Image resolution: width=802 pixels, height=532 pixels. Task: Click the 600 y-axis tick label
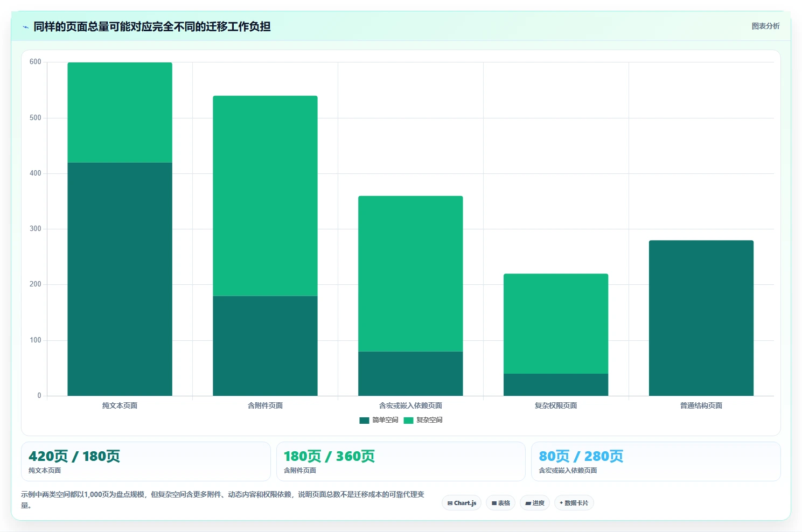pyautogui.click(x=36, y=62)
